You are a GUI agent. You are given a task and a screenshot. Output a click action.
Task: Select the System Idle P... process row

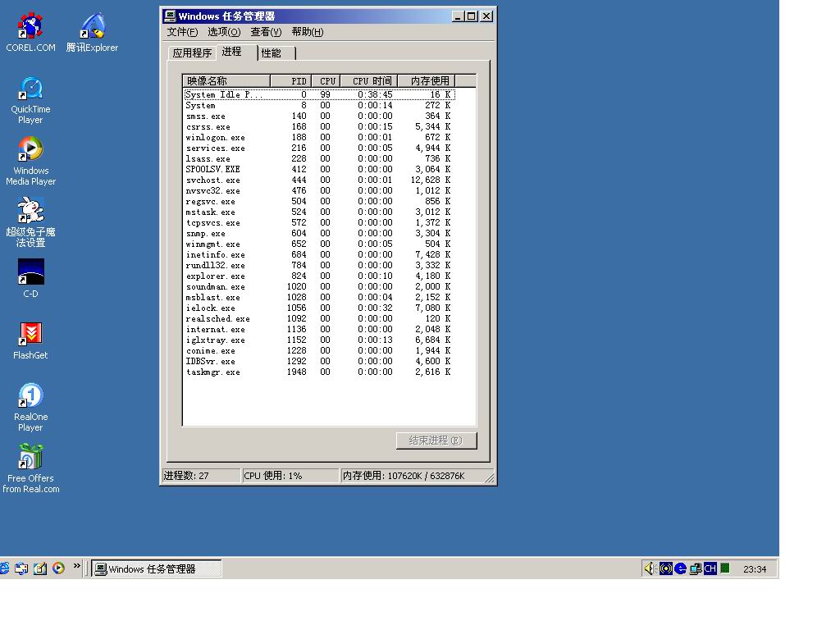coord(319,95)
